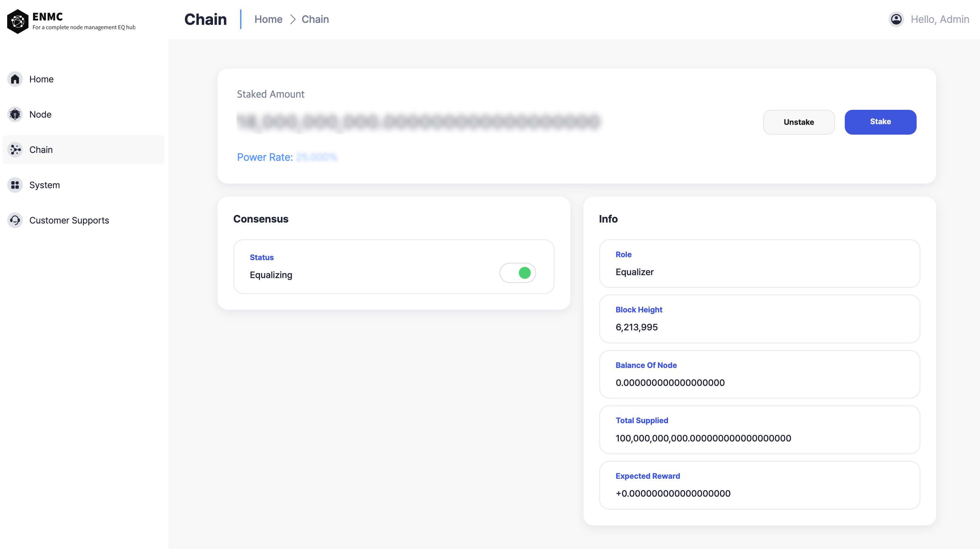Click the Block Height info card
980x549 pixels.
point(759,319)
